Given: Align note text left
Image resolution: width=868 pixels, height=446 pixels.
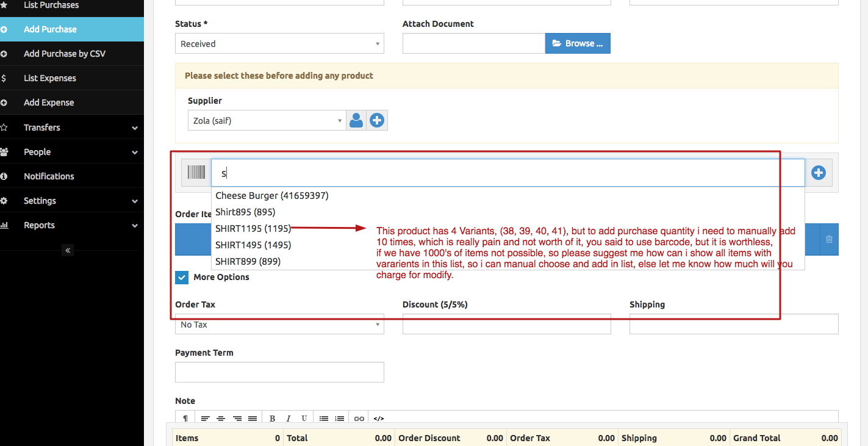Looking at the screenshot, I should (x=206, y=419).
